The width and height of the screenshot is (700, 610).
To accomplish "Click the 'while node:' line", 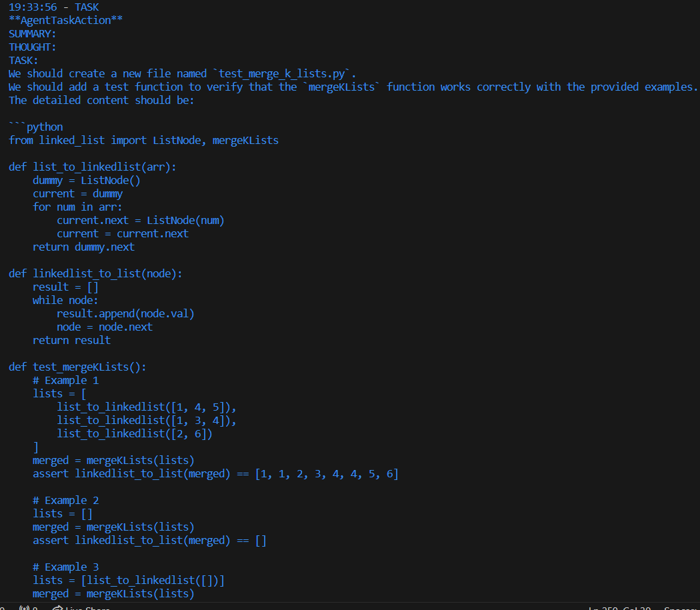I will [65, 301].
